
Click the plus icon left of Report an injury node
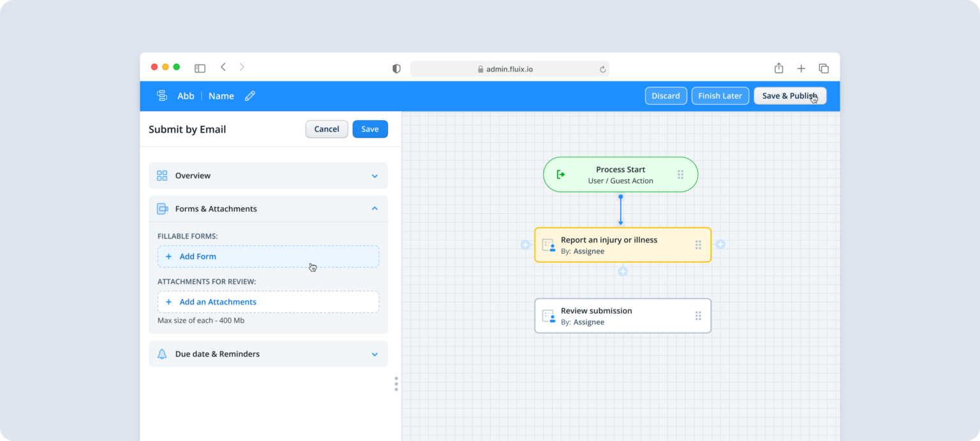[x=525, y=244]
